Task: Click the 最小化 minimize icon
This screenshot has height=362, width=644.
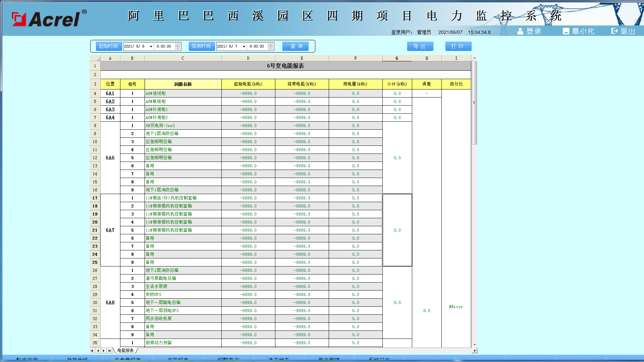Action: [566, 31]
